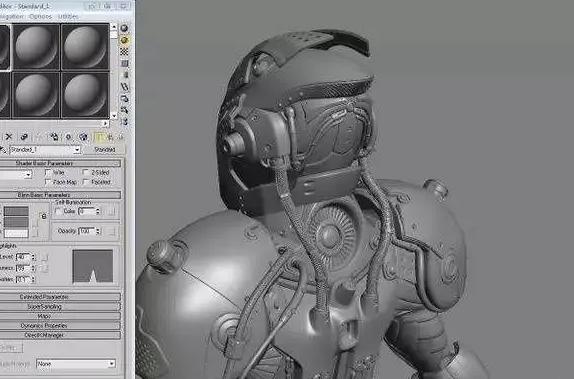Screen dimensions: 574x379
Task: Click the Make Preview icon
Action: [124, 87]
